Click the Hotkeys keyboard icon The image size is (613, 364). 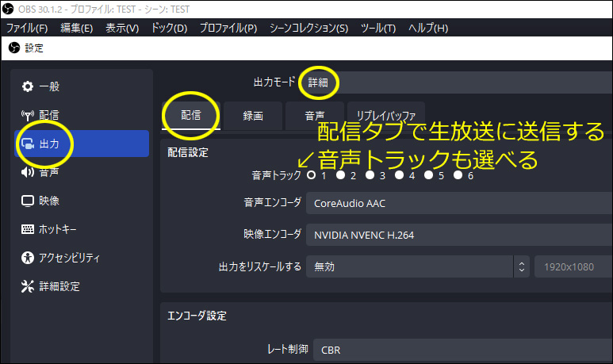pos(28,229)
